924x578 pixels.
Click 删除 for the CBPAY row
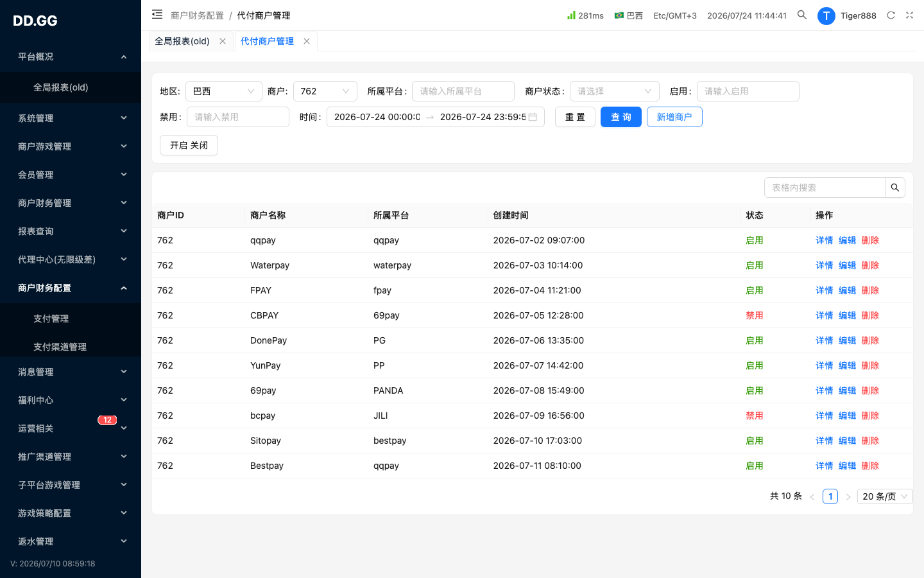click(870, 315)
